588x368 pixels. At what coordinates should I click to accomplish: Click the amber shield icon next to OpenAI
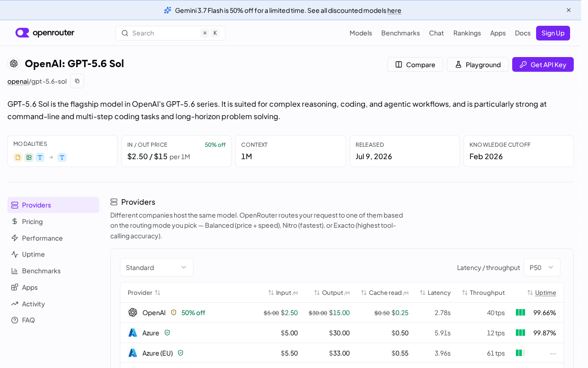pyautogui.click(x=174, y=312)
